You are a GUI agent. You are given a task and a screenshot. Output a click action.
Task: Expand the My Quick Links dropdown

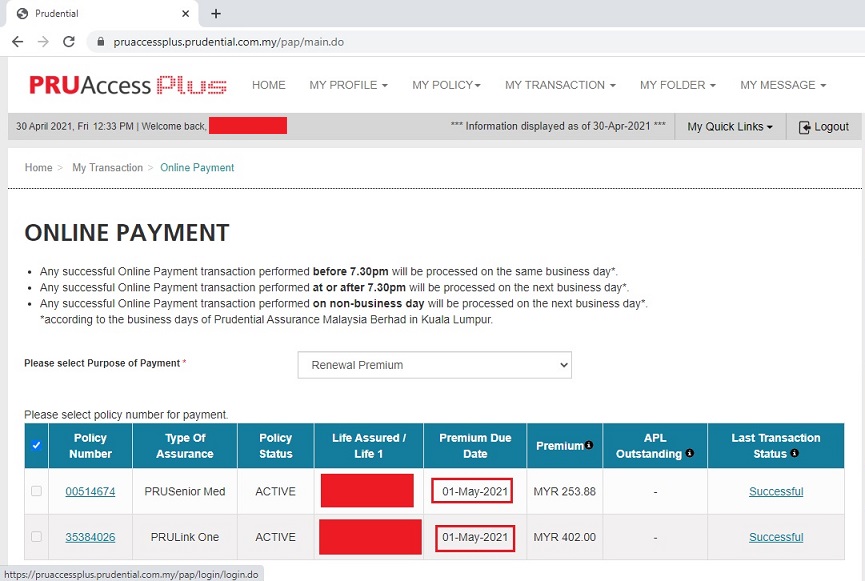click(x=729, y=127)
